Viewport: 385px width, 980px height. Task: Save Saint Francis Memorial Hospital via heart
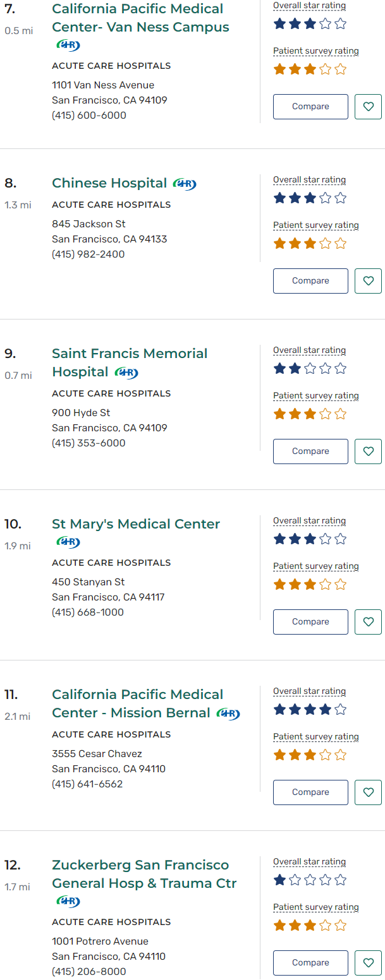[x=368, y=451]
